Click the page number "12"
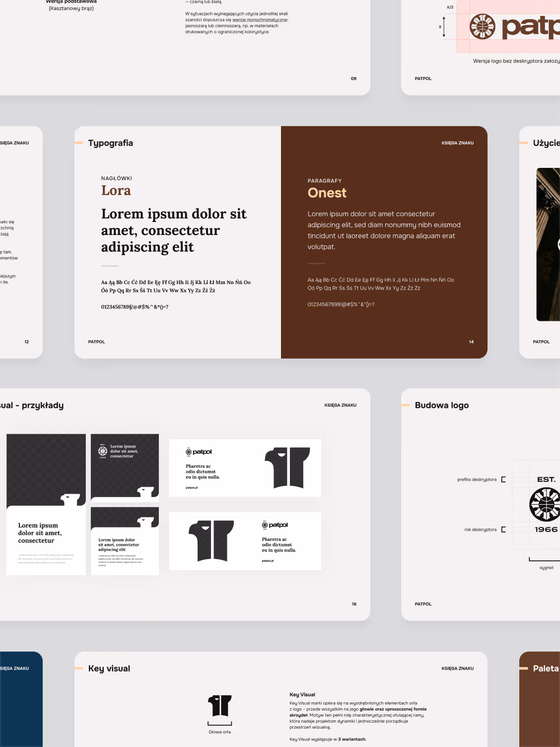The height and width of the screenshot is (747, 560). 26,342
